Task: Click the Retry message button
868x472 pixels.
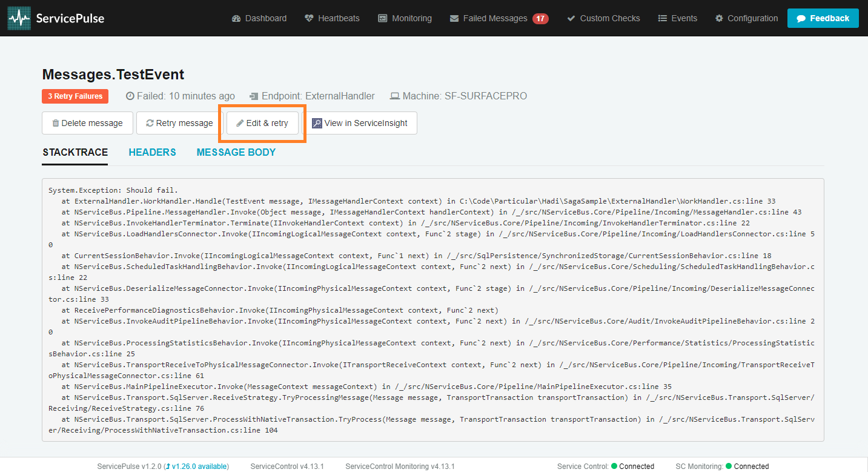Action: point(179,123)
